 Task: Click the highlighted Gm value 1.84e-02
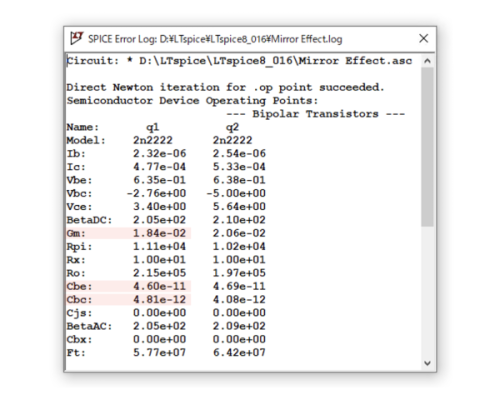pos(159,233)
